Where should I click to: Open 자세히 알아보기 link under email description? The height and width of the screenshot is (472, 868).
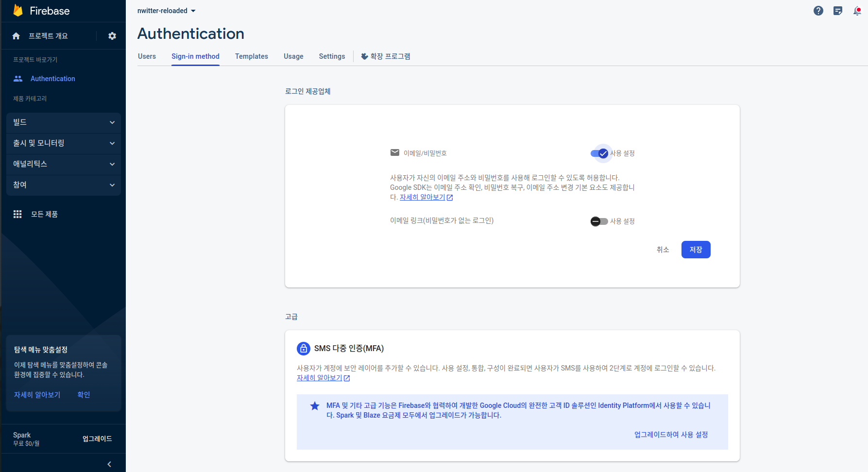[422, 197]
